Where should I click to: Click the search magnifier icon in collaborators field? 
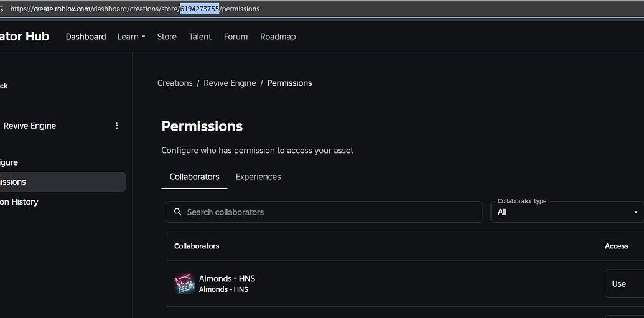177,212
